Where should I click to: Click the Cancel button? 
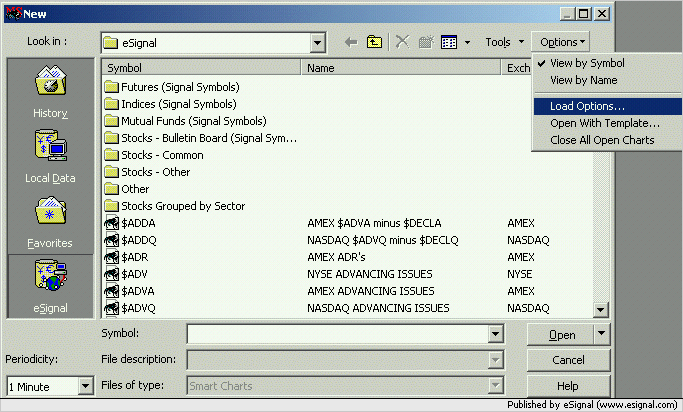(568, 360)
